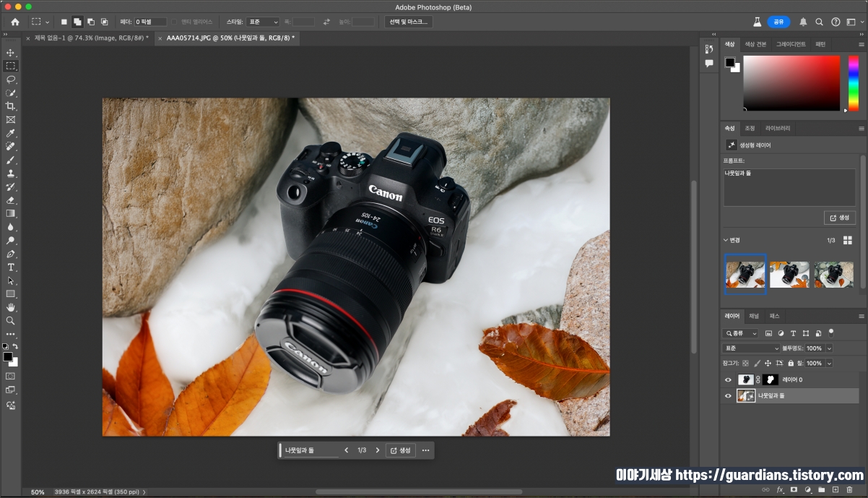Open the help question mark icon
Screen dimensions: 868x498
(x=836, y=22)
